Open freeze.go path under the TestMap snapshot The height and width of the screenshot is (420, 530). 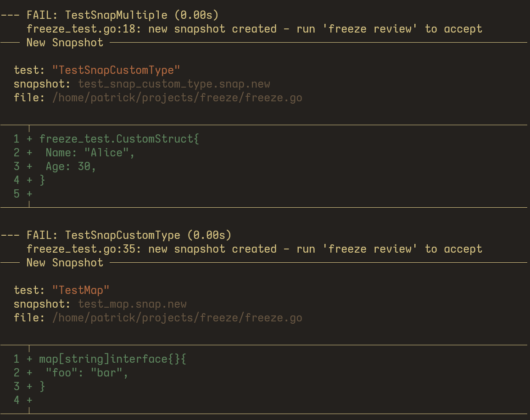point(177,318)
